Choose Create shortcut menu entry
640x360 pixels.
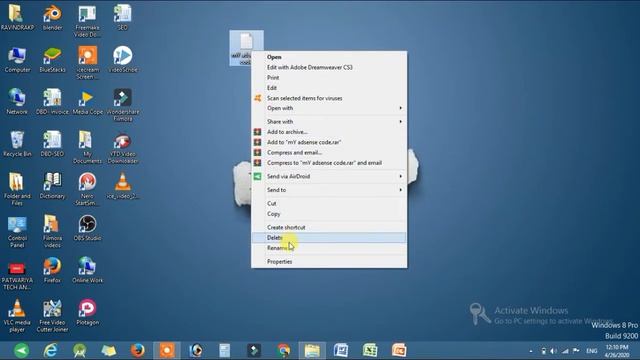pyautogui.click(x=329, y=227)
